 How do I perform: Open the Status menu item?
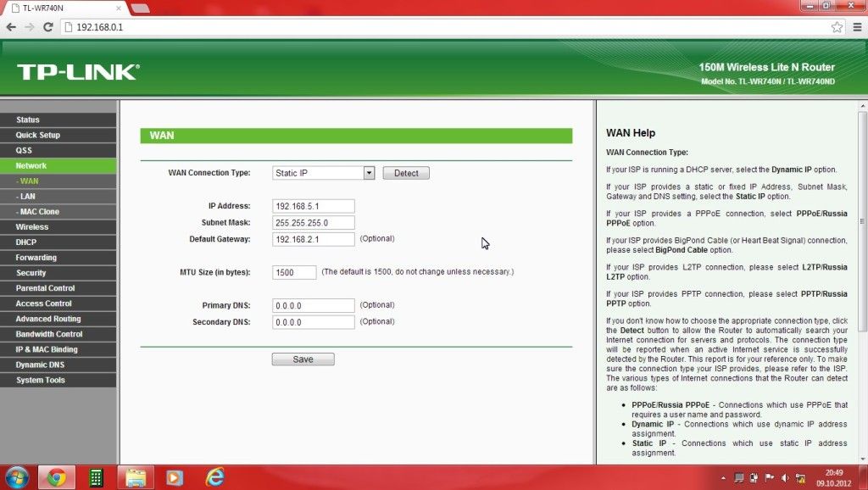(58, 120)
